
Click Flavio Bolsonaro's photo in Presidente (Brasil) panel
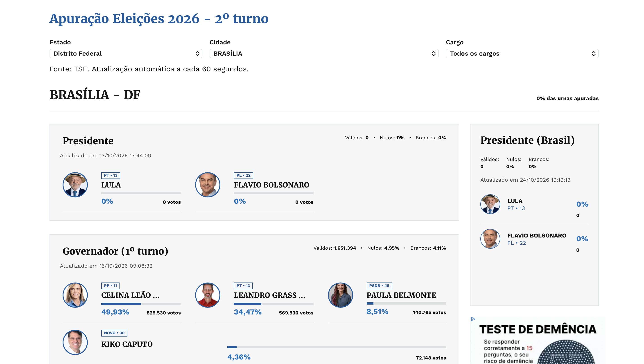click(x=490, y=239)
